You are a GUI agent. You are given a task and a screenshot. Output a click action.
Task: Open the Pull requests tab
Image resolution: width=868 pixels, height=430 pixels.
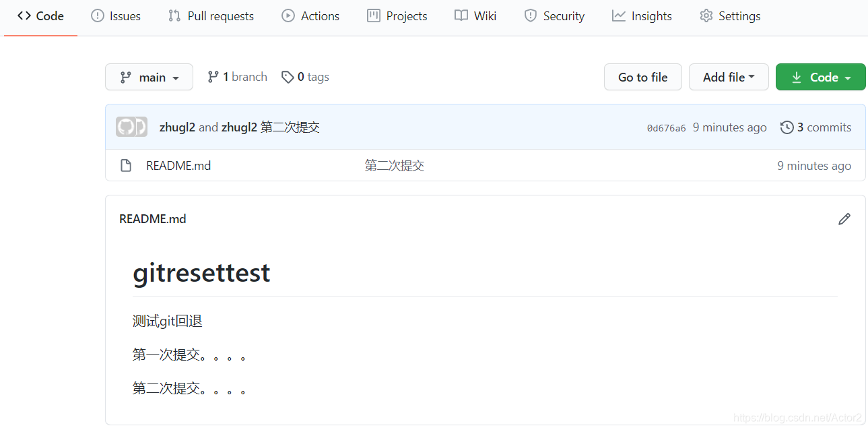pos(211,16)
